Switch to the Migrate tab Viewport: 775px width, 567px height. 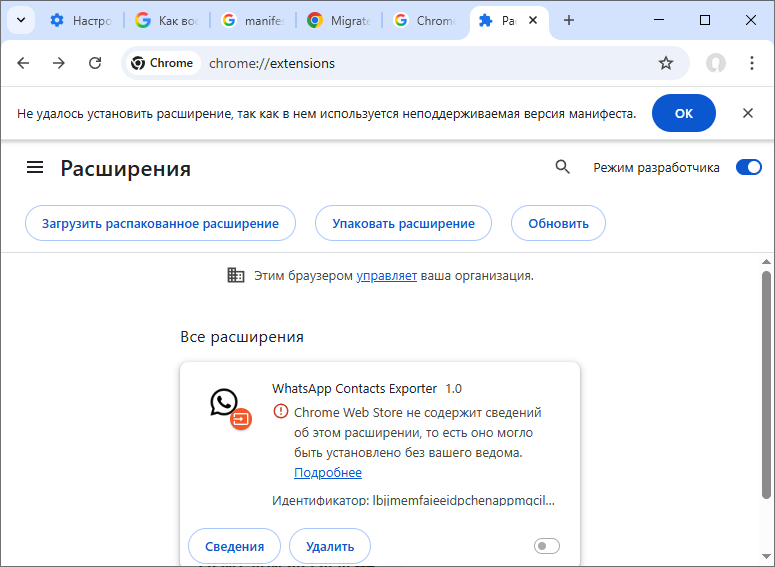339,20
